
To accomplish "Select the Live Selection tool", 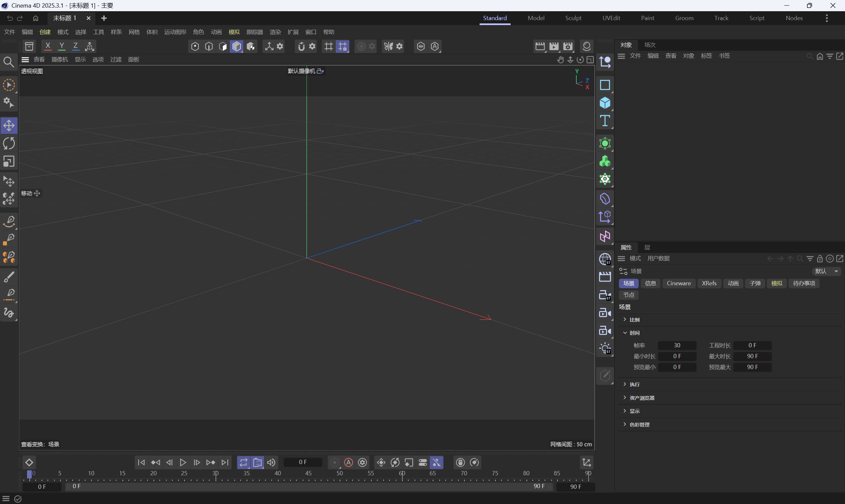I will (x=9, y=85).
